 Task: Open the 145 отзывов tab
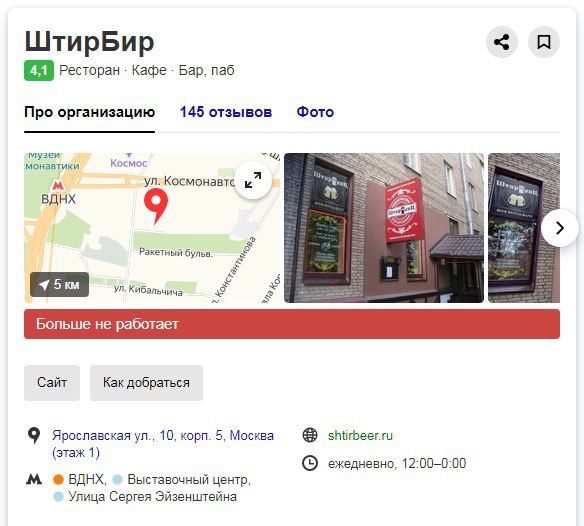pos(226,112)
